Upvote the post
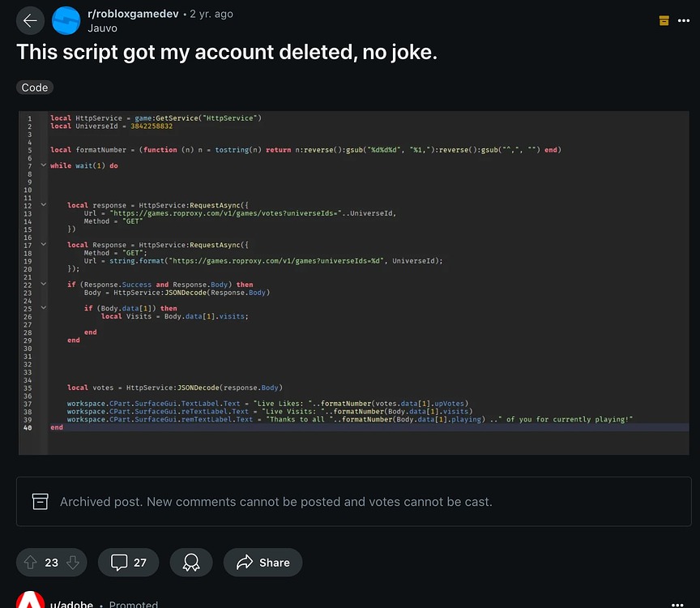This screenshot has width=700, height=608. [30, 562]
